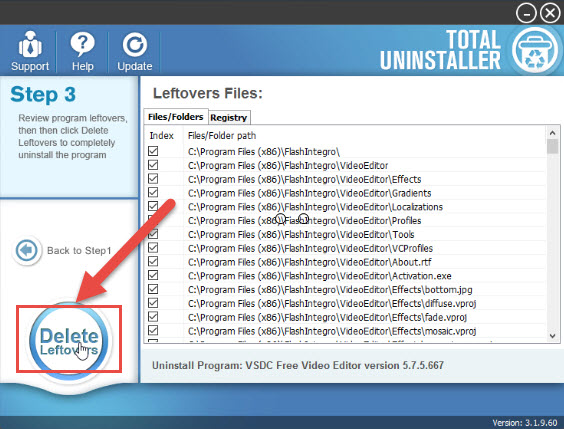Click the Leftovers Files heading
This screenshot has width=564, height=429.
coord(208,93)
